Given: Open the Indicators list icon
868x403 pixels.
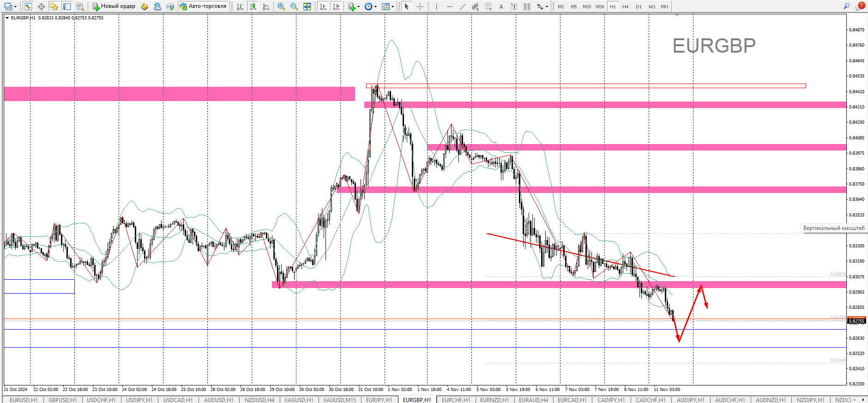Looking at the screenshot, I should [x=352, y=6].
